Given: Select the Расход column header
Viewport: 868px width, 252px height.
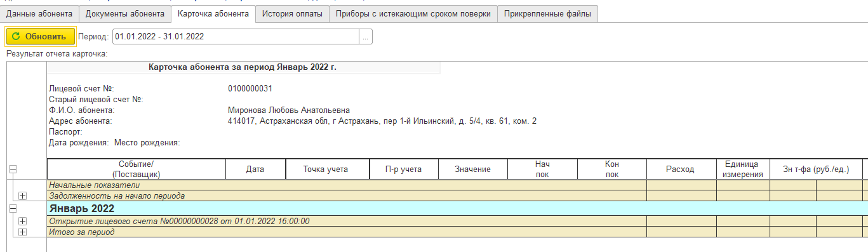Looking at the screenshot, I should (x=681, y=169).
